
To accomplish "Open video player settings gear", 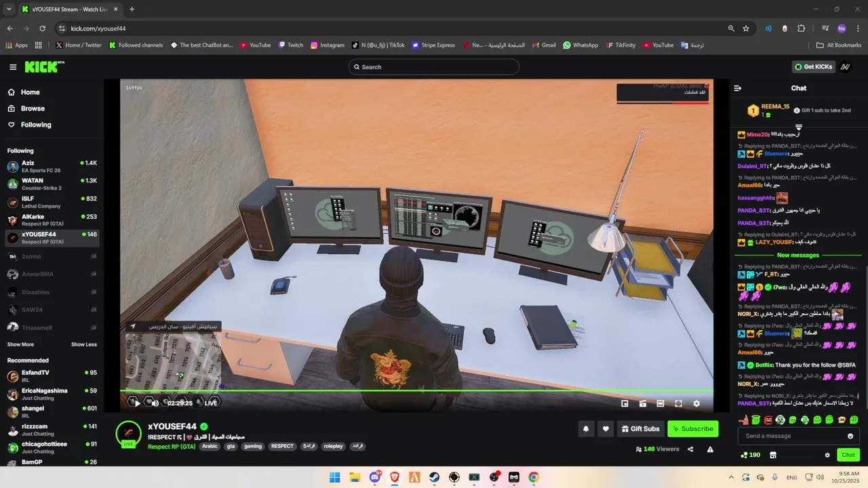I will click(x=696, y=403).
